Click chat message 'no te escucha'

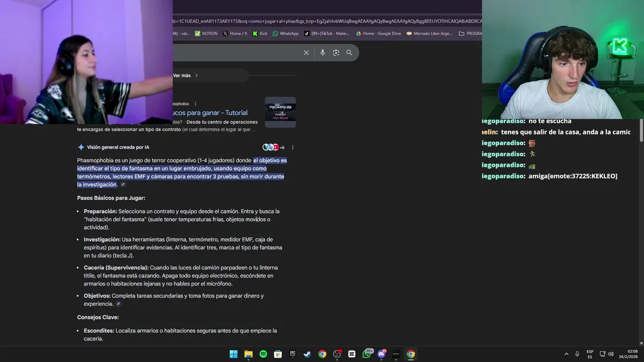[x=550, y=121]
